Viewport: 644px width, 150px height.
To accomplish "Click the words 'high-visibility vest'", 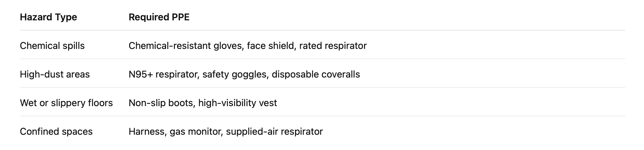I will pos(237,103).
